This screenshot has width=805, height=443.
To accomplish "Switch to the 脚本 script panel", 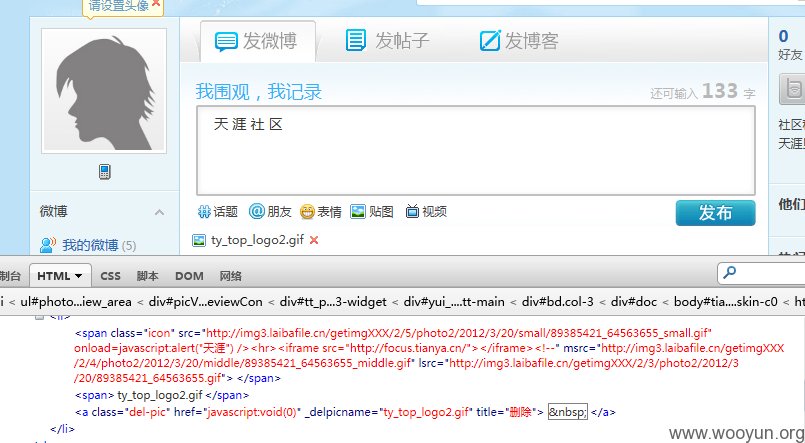I will click(147, 276).
